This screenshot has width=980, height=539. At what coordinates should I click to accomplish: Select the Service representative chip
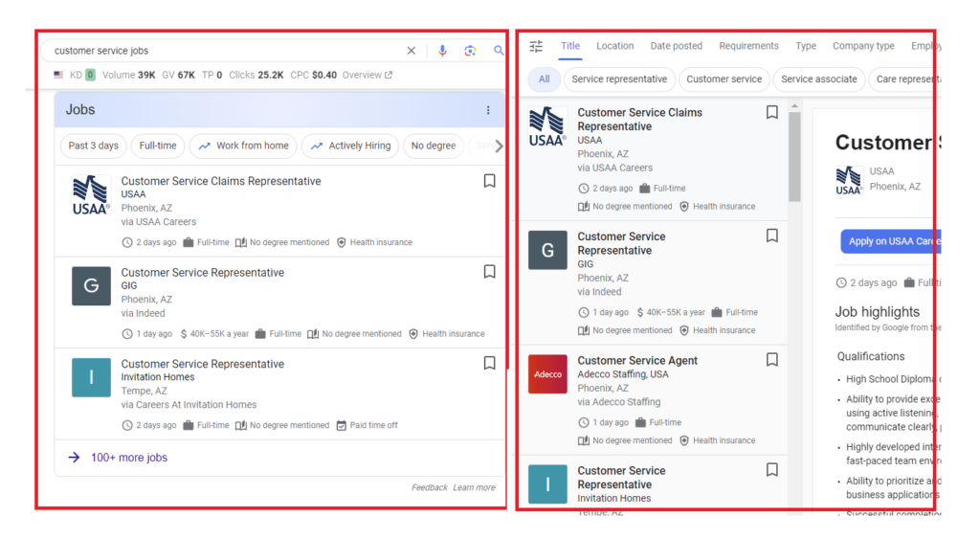[x=619, y=79]
